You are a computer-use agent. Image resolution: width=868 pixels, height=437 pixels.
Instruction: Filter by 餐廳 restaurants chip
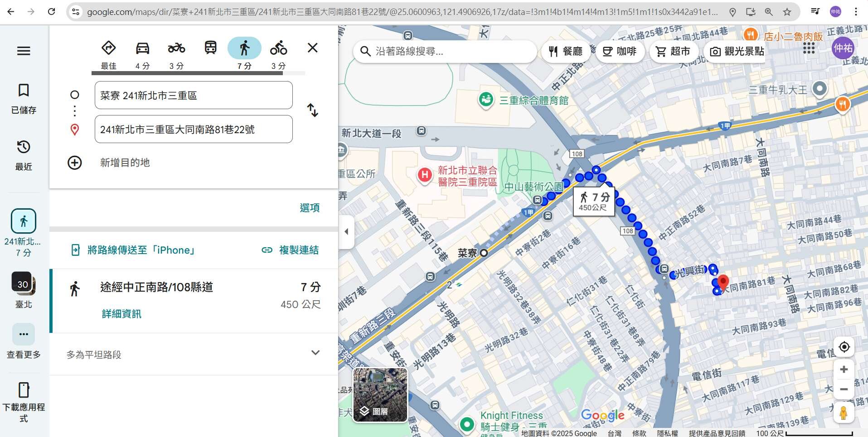566,52
